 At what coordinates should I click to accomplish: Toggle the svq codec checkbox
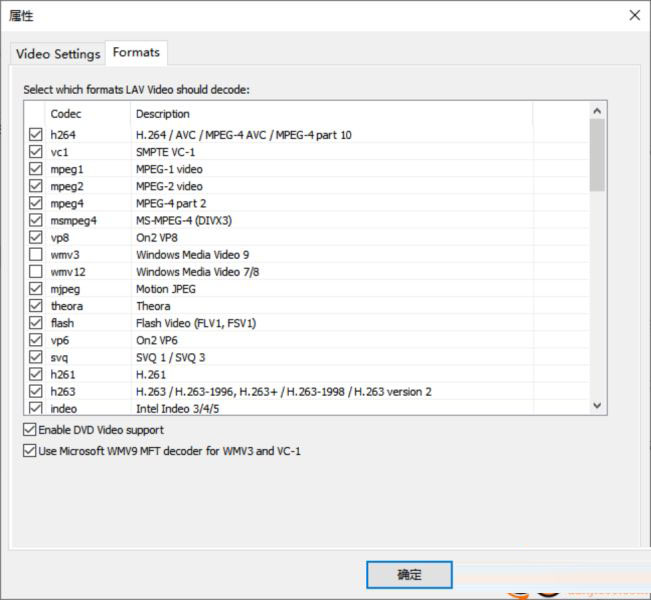pyautogui.click(x=36, y=357)
